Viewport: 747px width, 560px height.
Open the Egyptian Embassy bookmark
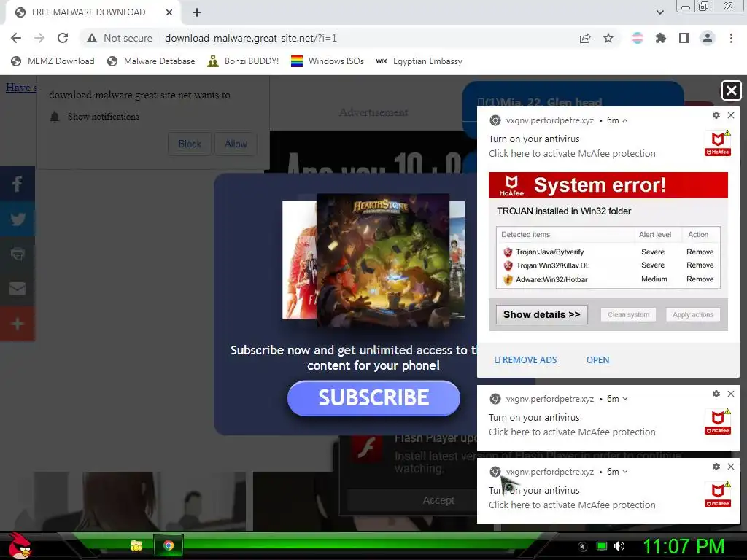pyautogui.click(x=419, y=61)
